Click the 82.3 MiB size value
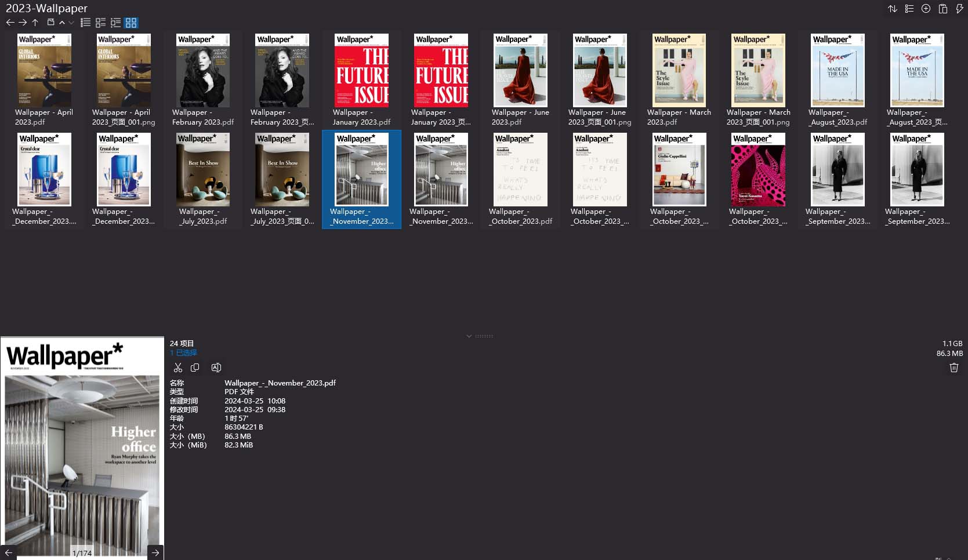Viewport: 968px width, 560px height. pyautogui.click(x=238, y=445)
